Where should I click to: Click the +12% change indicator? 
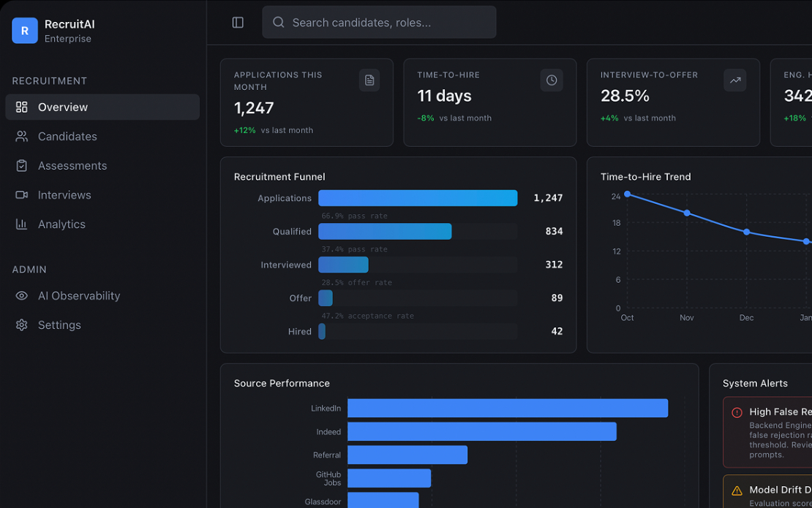tap(244, 130)
